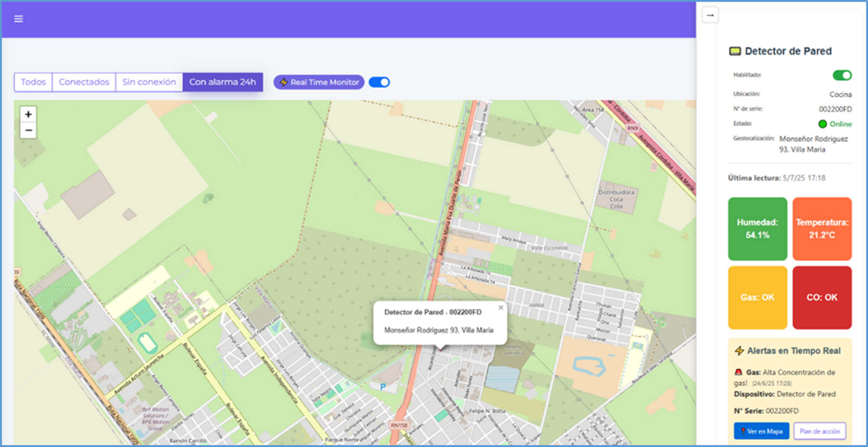The height and width of the screenshot is (447, 868).
Task: Click the popup title Detector de Pared - 002200FD
Action: coord(433,312)
